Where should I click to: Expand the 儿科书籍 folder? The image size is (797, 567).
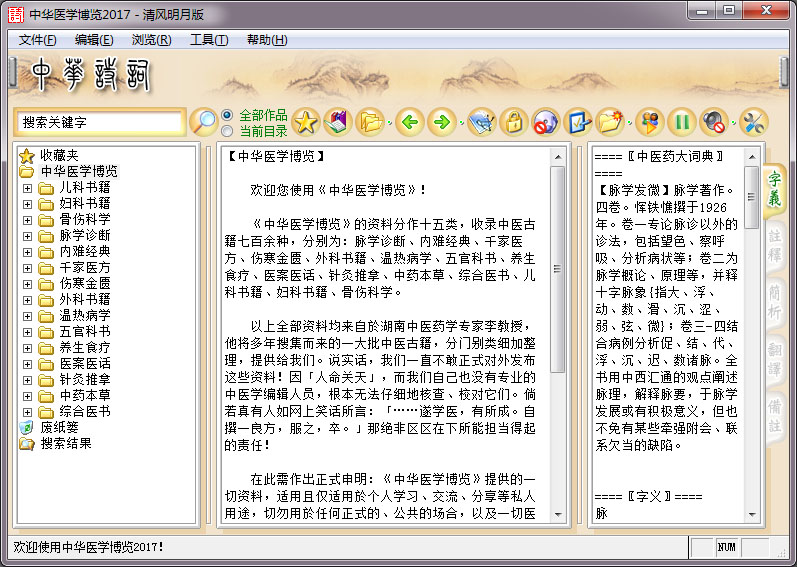click(x=27, y=188)
